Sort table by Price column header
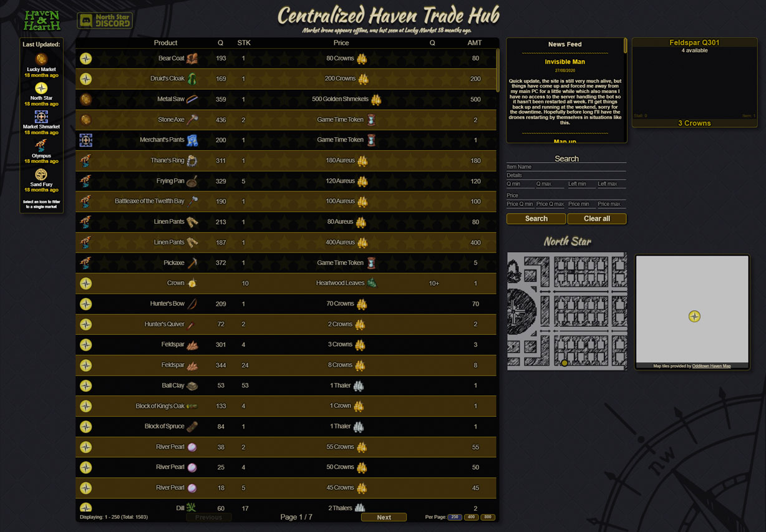Screen dimensions: 766x532 click(341, 43)
